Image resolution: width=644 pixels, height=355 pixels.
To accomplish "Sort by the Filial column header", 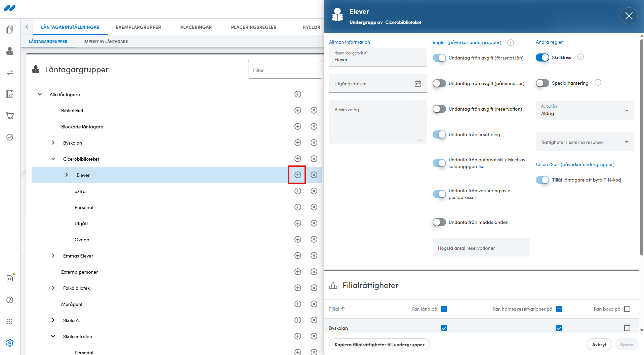I will pos(337,309).
